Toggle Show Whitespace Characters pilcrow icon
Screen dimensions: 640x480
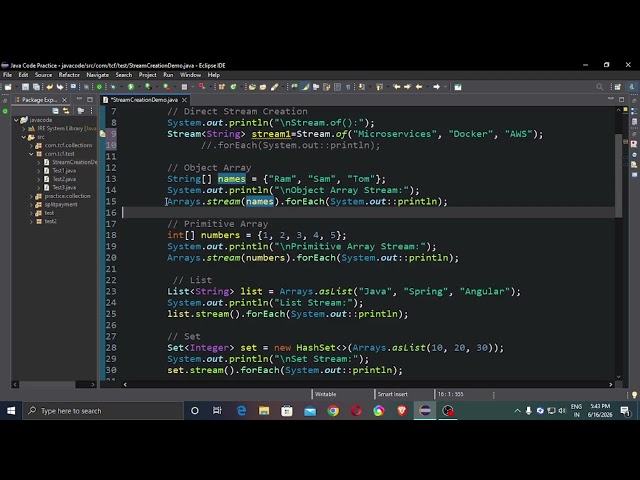348,87
